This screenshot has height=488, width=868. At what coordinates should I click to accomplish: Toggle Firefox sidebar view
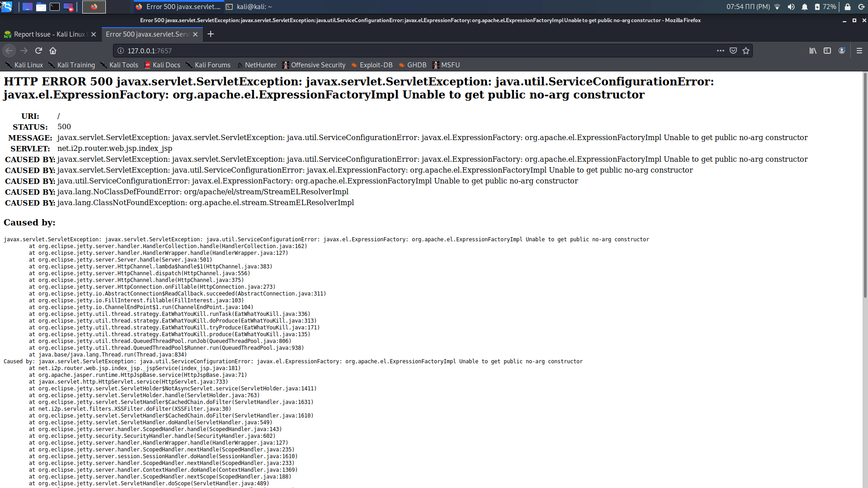click(x=827, y=51)
